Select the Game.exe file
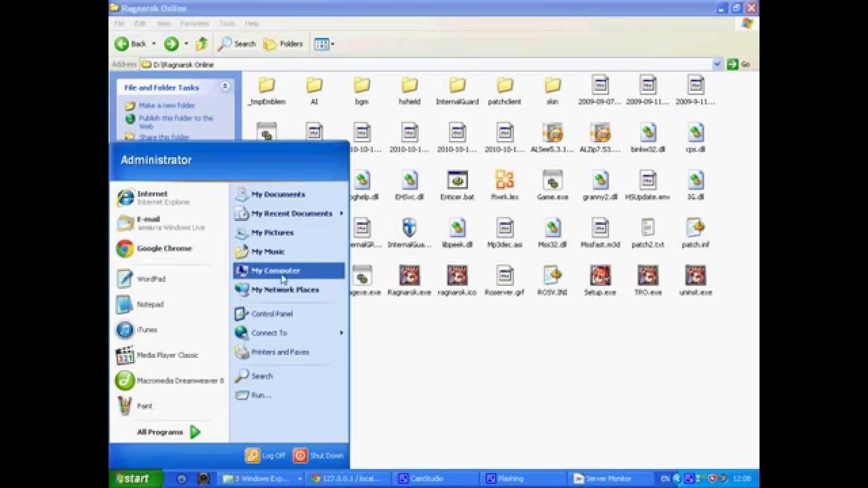The image size is (868, 488). (x=553, y=185)
